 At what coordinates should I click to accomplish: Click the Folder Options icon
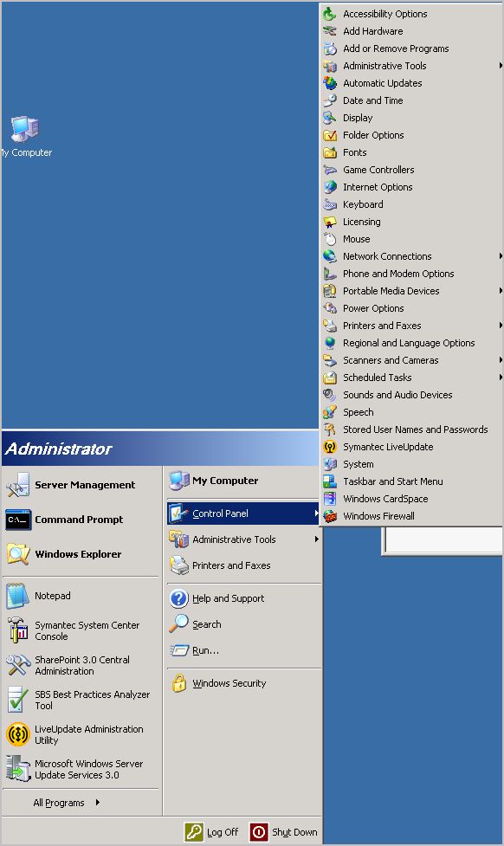[x=330, y=135]
